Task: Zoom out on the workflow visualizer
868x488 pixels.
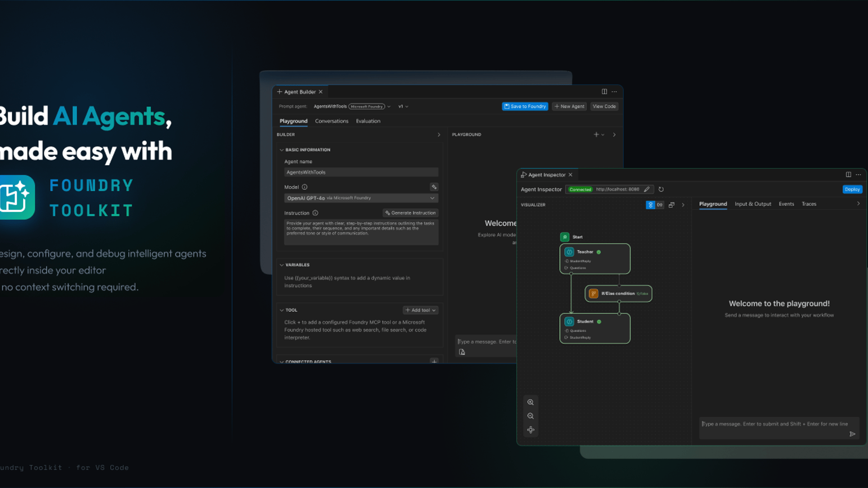Action: click(x=530, y=416)
